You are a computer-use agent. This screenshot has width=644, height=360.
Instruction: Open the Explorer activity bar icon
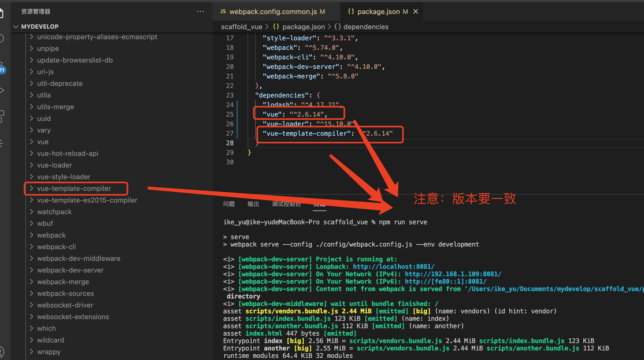(x=2, y=13)
